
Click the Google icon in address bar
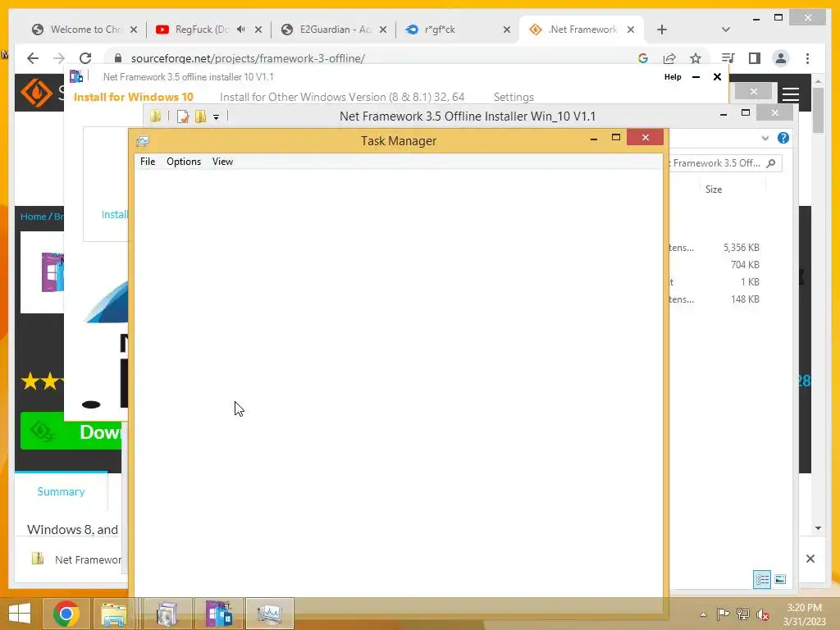[643, 58]
